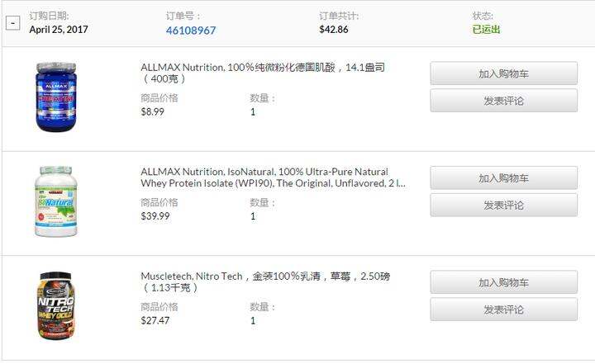Viewport: 595px width, 364px height.
Task: Add IsoNatural whey isolate to cart
Action: pyautogui.click(x=503, y=177)
